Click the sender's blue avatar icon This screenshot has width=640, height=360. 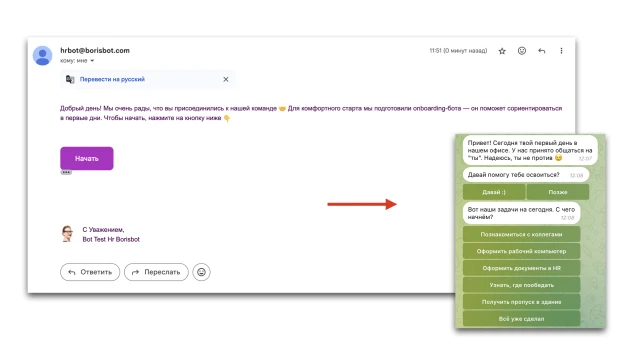click(x=42, y=56)
